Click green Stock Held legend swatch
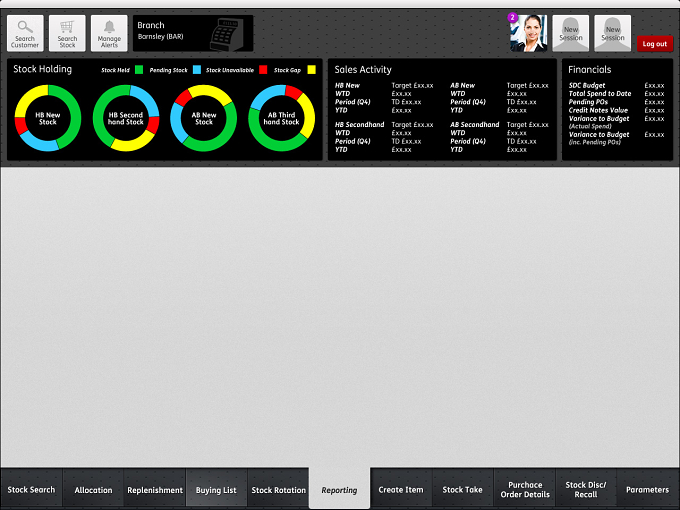Viewport: 680px width, 510px height. (139, 70)
